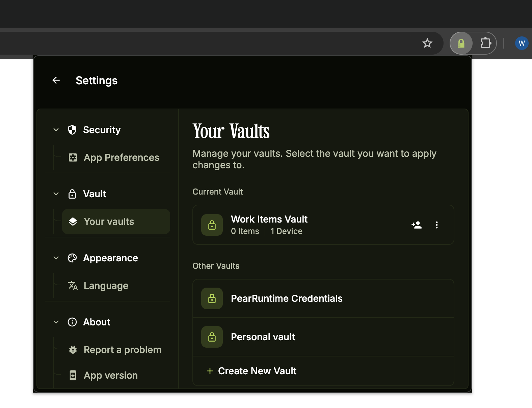Click the App version download icon
Image resolution: width=532 pixels, height=408 pixels.
click(73, 375)
